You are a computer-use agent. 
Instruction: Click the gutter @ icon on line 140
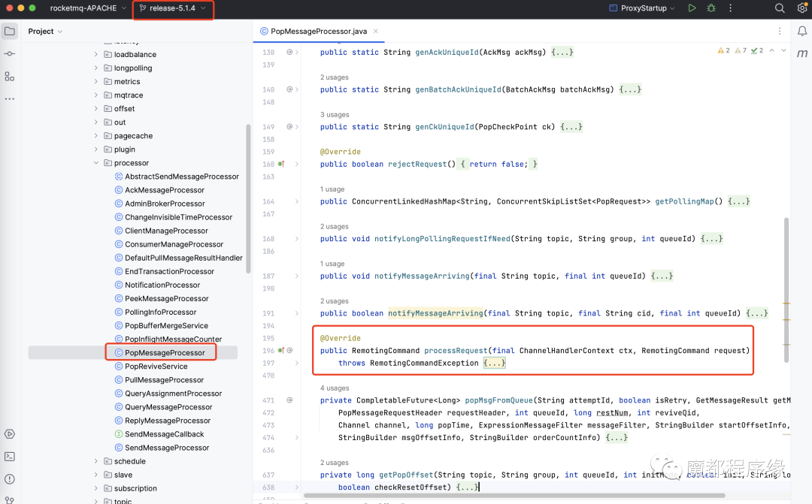[x=289, y=89]
